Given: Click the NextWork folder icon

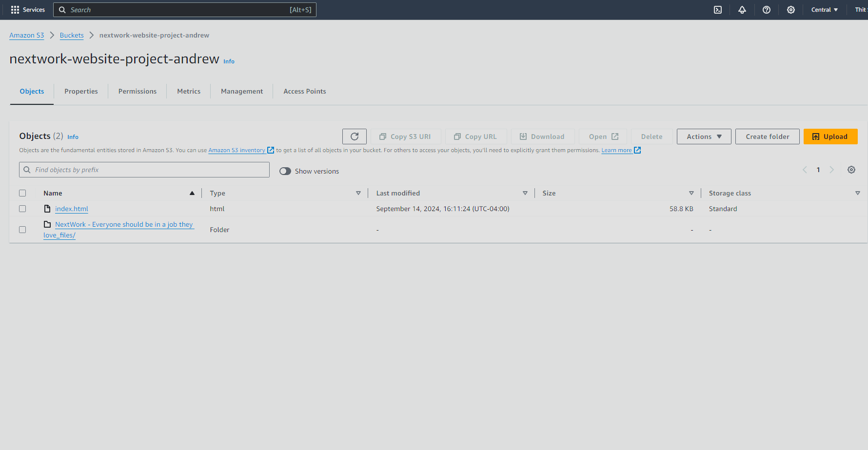Looking at the screenshot, I should pyautogui.click(x=47, y=224).
